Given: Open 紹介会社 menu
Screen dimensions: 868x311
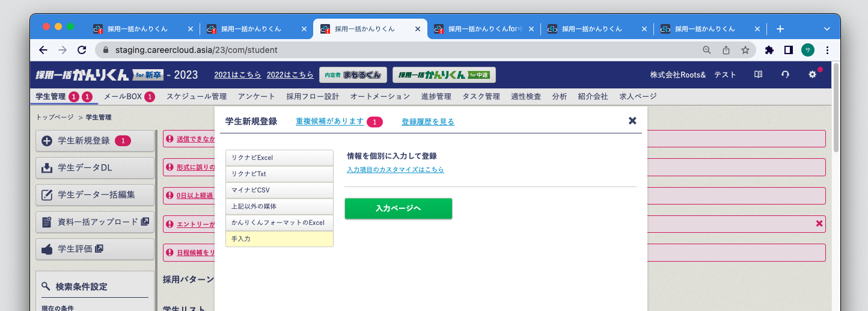Looking at the screenshot, I should coord(593,96).
